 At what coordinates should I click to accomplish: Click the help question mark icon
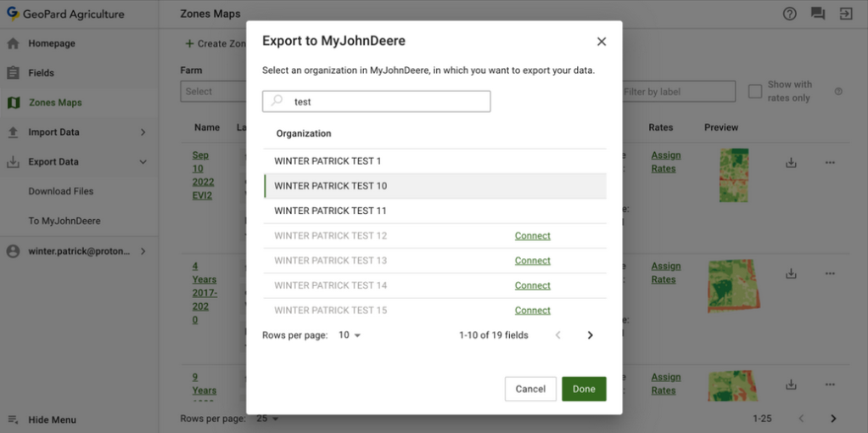coord(789,14)
